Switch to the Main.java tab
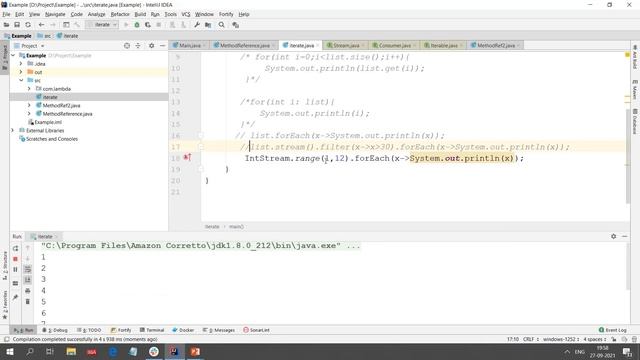640x360 pixels. tap(190, 45)
